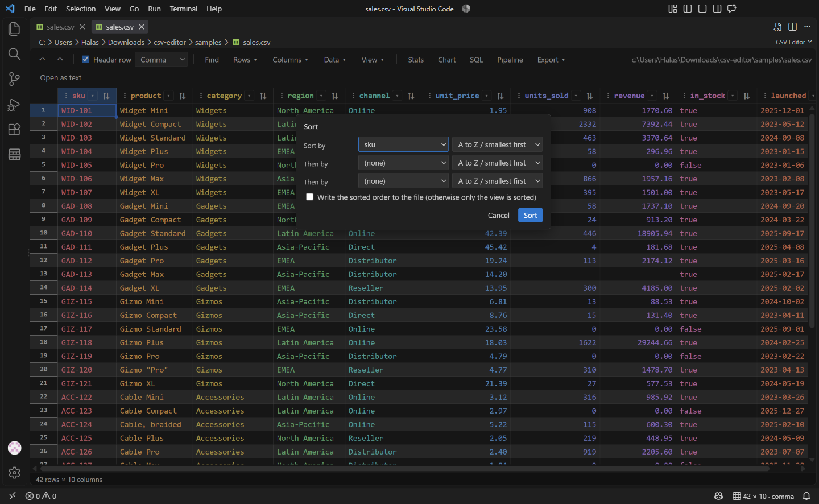Open the Accounts avatar in activity bar
Viewport: 819px width, 504px height.
(x=14, y=448)
